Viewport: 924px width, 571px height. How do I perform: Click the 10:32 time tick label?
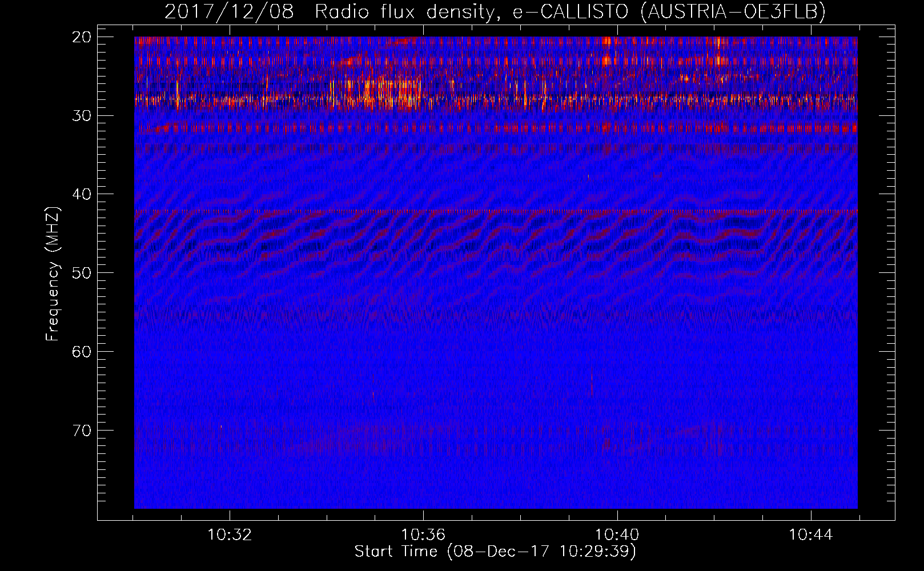(230, 535)
